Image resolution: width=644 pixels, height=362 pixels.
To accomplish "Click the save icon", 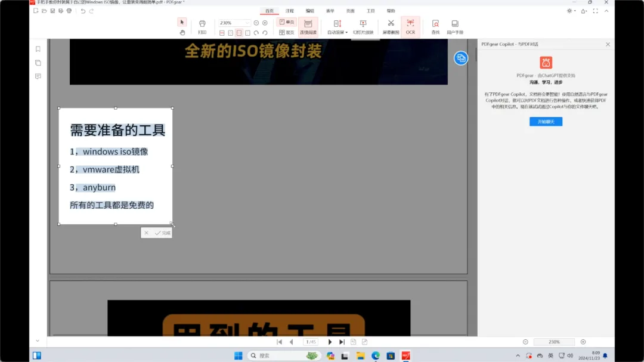I will (x=52, y=11).
